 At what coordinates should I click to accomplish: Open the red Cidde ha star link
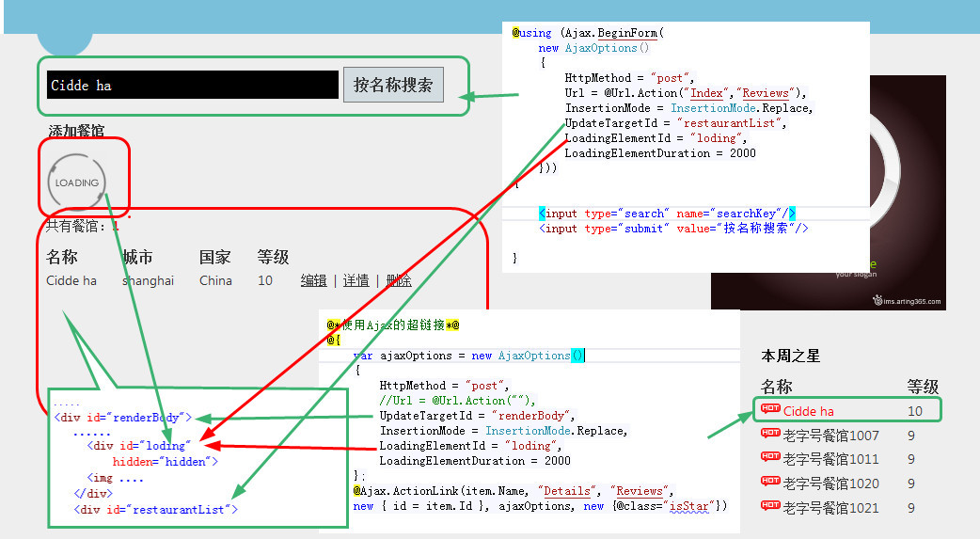click(809, 411)
